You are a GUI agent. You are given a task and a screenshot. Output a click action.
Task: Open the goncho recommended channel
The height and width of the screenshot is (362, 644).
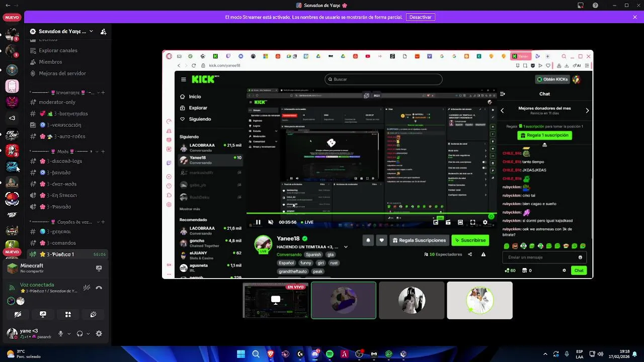(x=210, y=243)
